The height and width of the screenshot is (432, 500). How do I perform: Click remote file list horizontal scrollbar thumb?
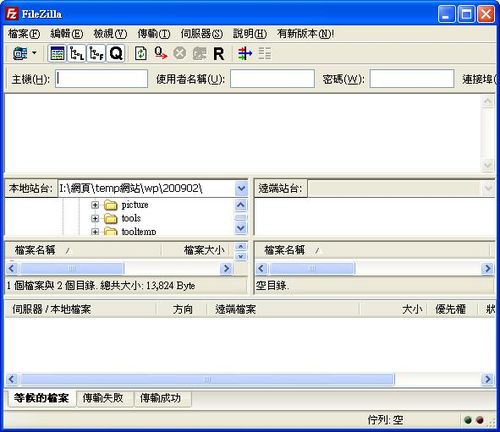313,268
